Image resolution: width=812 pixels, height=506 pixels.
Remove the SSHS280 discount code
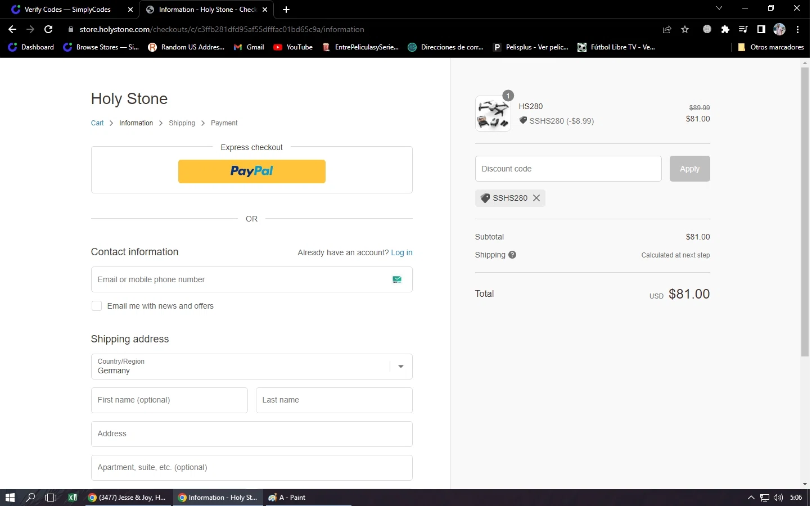coord(536,198)
